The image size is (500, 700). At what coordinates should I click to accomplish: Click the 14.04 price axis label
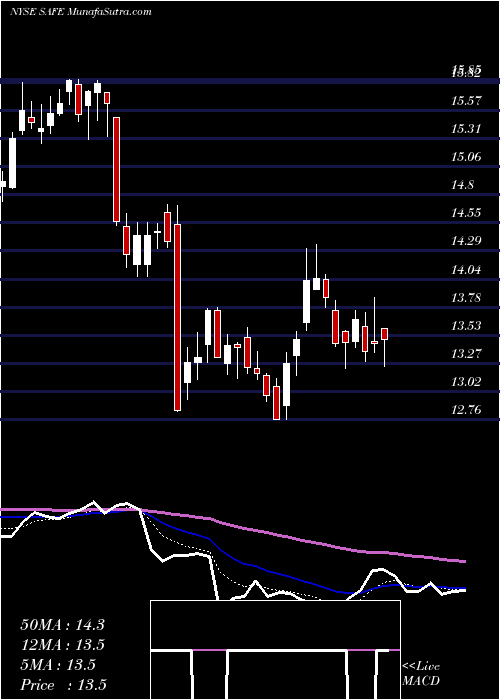pos(466,270)
